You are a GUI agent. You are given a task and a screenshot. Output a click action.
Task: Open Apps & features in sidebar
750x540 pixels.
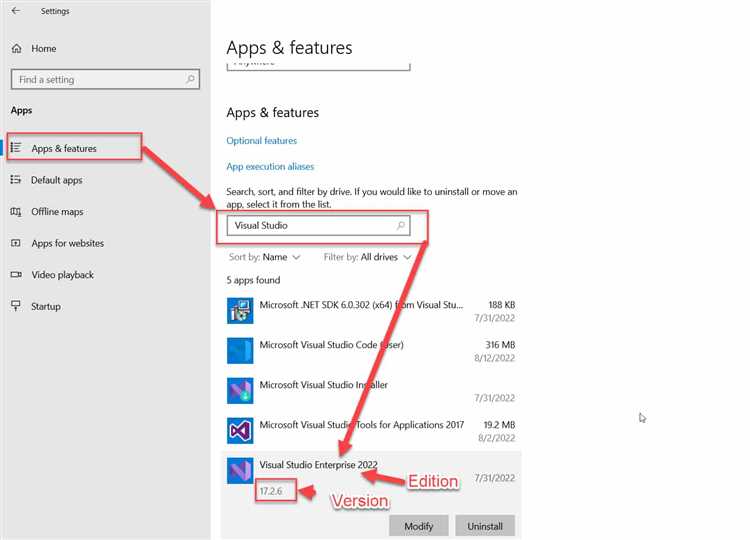[64, 148]
